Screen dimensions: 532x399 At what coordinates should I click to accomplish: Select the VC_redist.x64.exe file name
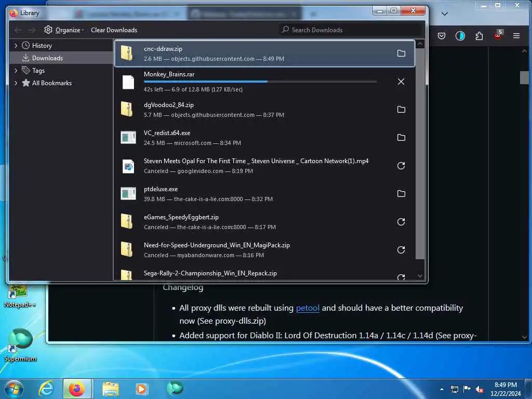(167, 133)
